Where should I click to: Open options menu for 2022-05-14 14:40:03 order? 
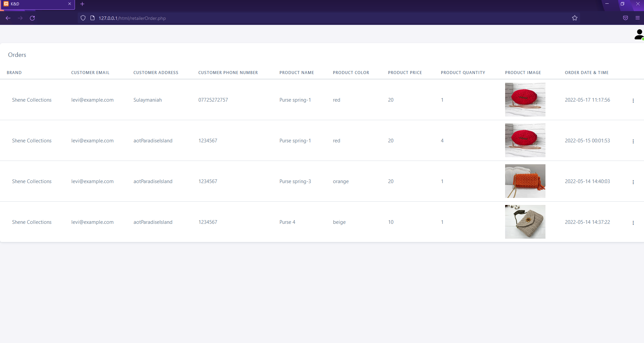pyautogui.click(x=633, y=182)
